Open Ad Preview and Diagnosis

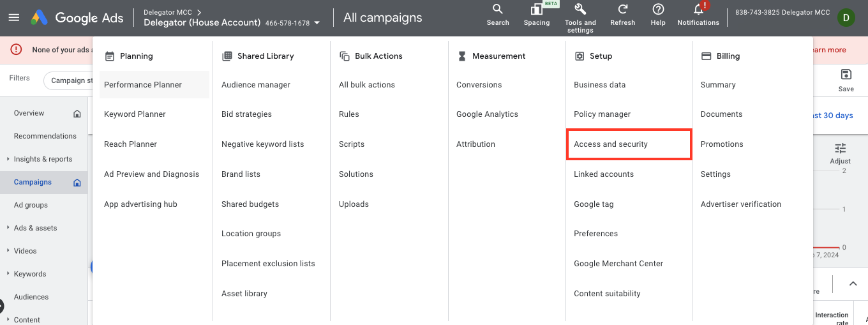(151, 174)
